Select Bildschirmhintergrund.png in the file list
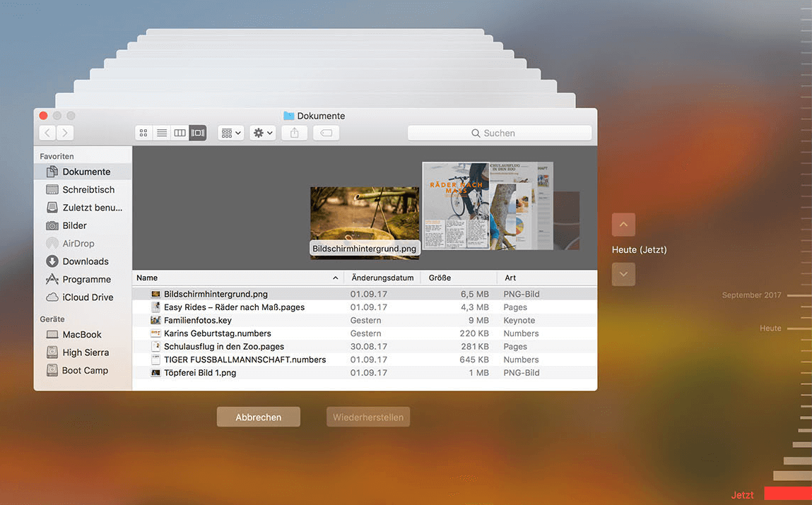This screenshot has width=812, height=505. pyautogui.click(x=365, y=294)
